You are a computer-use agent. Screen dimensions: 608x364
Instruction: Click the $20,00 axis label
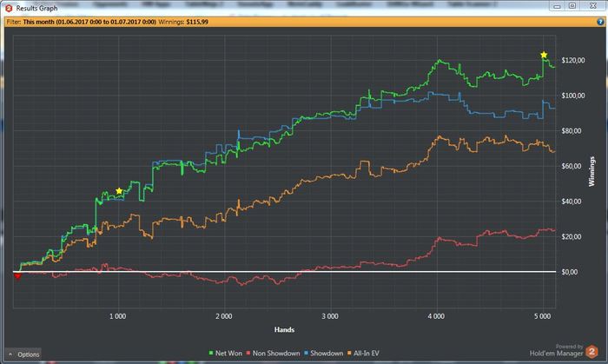tap(572, 237)
